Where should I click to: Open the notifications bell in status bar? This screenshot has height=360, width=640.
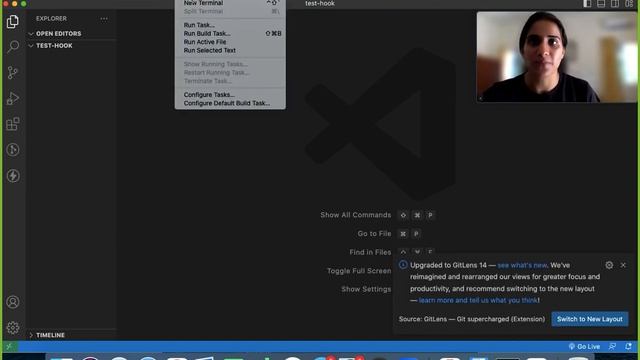coord(628,347)
